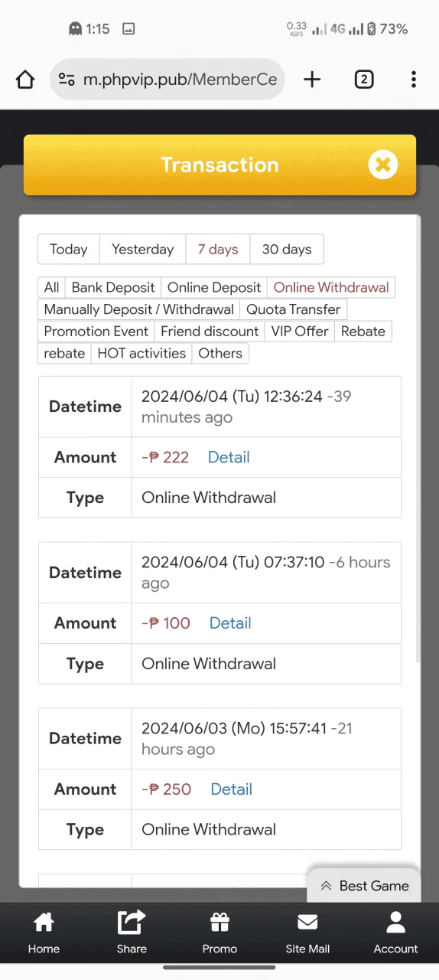
Task: Filter transactions by Online Deposit
Action: (214, 288)
